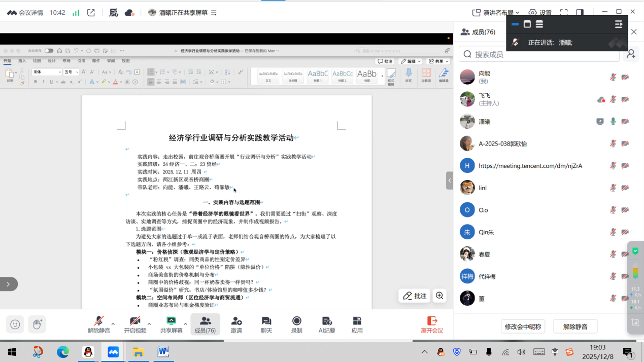Expand audio options arrow next to 解除静音

(x=113, y=324)
